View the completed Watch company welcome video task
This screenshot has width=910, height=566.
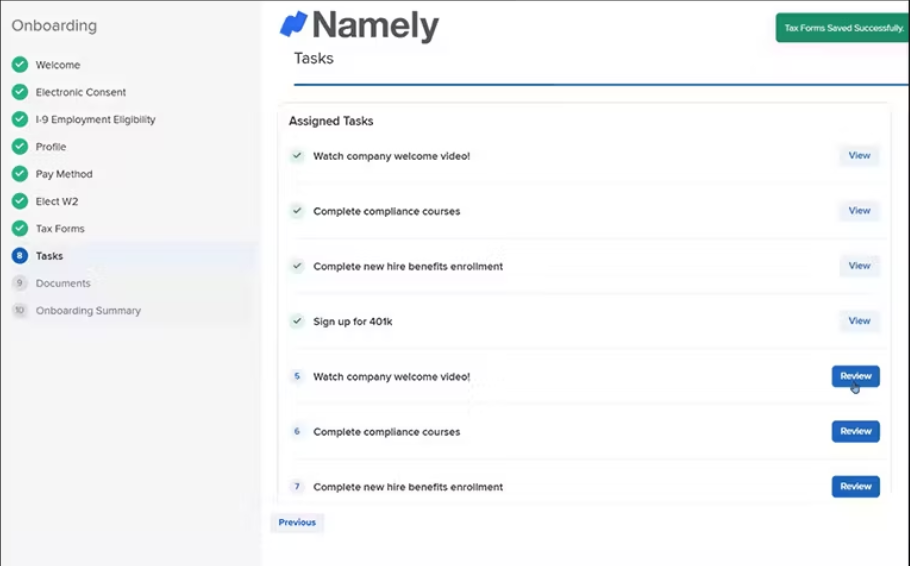point(859,156)
